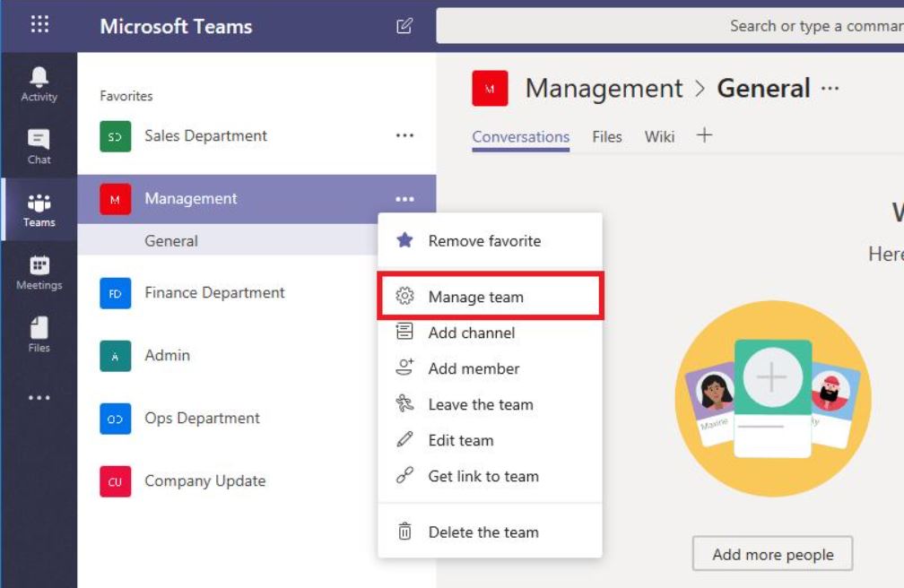This screenshot has height=588, width=904.
Task: Click the new chat compose icon
Action: (404, 26)
